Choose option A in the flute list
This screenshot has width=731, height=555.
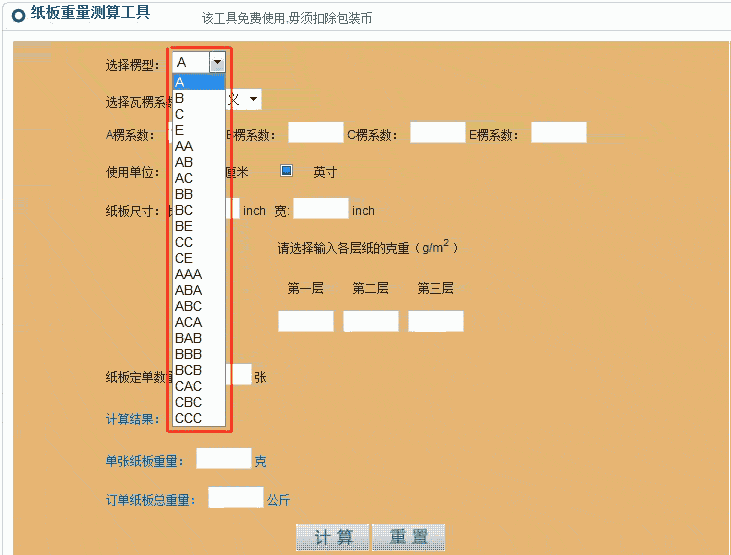(x=199, y=82)
